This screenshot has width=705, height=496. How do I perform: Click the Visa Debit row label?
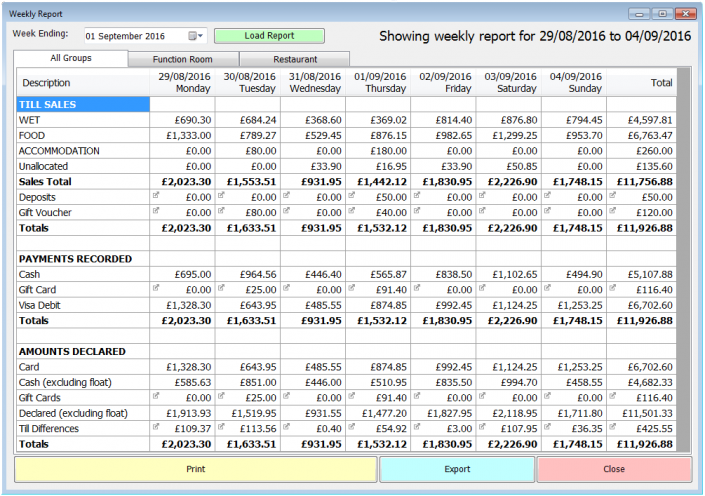tap(40, 305)
